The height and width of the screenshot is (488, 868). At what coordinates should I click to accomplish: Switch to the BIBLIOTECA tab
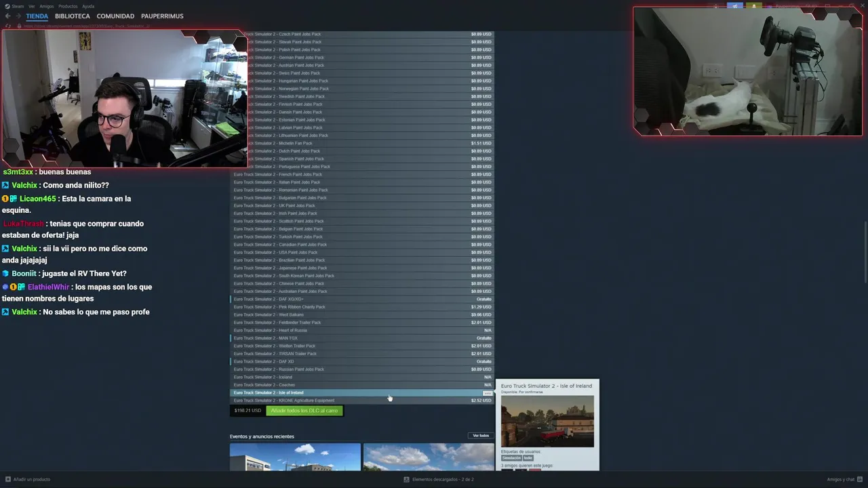[x=73, y=16]
